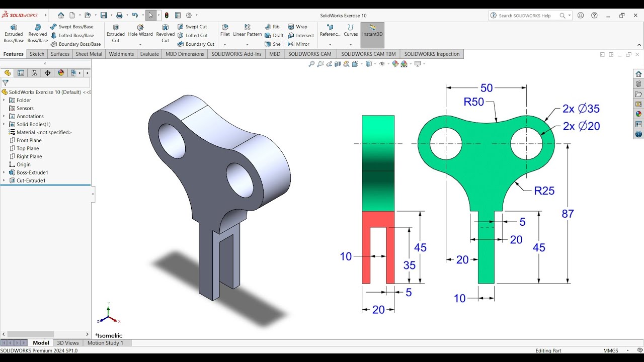
Task: Open Reference Geometry tools
Action: 330,31
